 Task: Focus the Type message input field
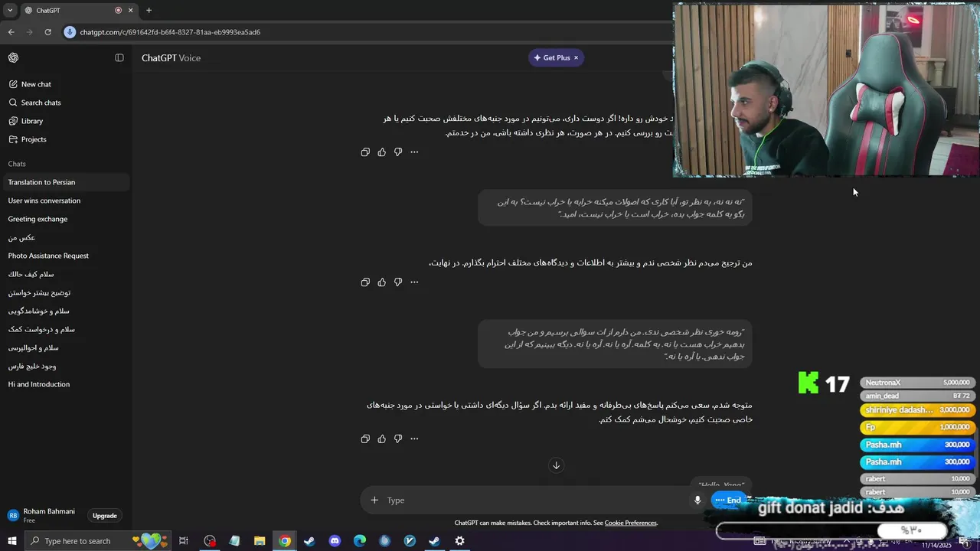click(536, 500)
